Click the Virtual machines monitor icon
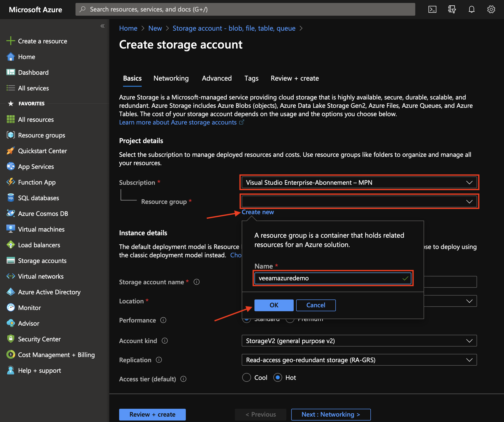 [x=11, y=229]
